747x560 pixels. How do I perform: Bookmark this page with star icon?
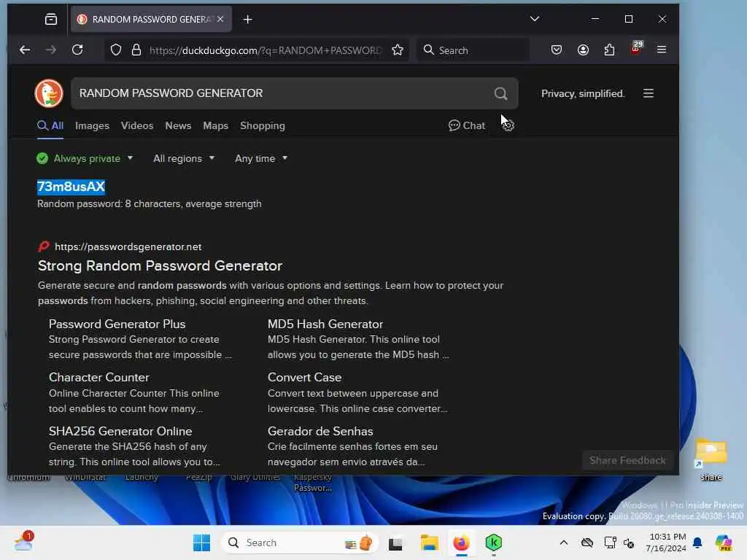click(398, 50)
